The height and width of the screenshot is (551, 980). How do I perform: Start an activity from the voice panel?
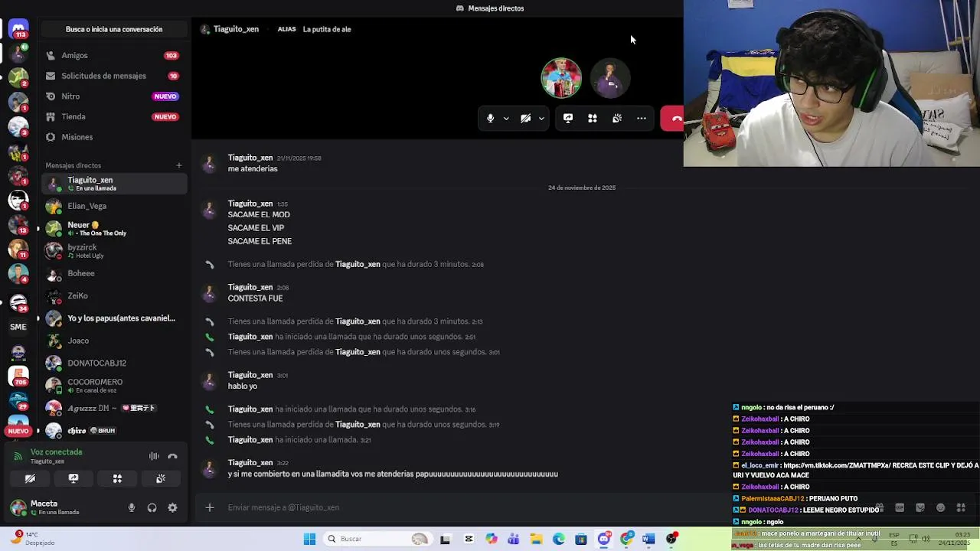tap(117, 478)
